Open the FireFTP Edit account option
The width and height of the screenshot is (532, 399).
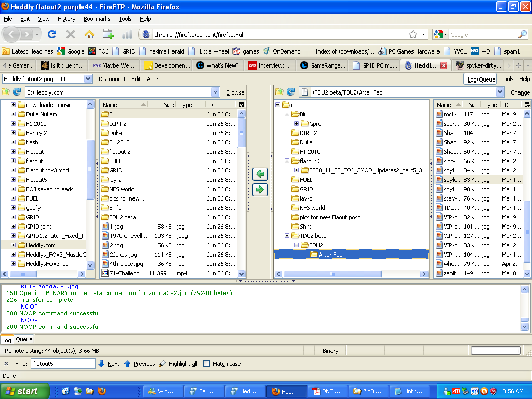[x=136, y=79]
